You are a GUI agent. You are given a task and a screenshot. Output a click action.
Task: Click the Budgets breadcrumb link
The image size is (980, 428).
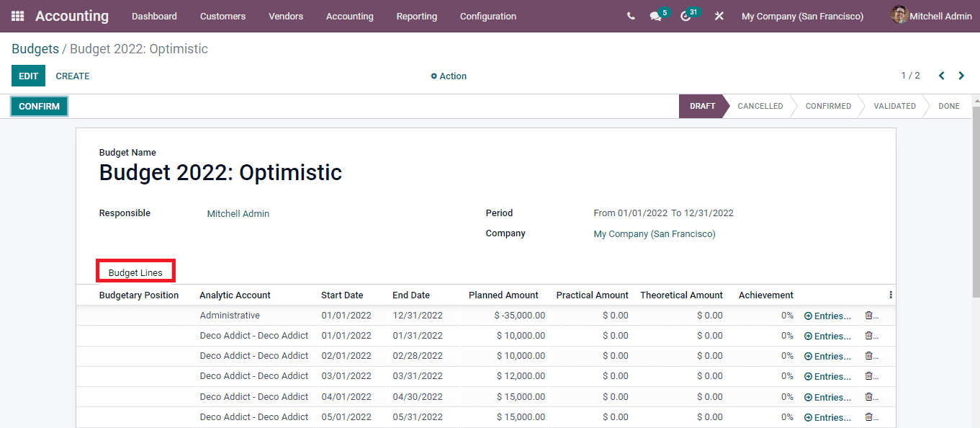point(35,48)
